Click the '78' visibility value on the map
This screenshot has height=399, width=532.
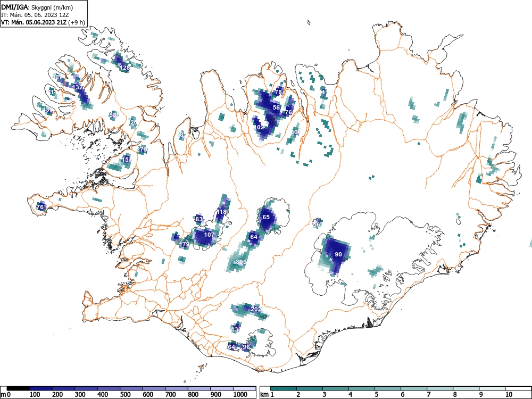(x=279, y=92)
